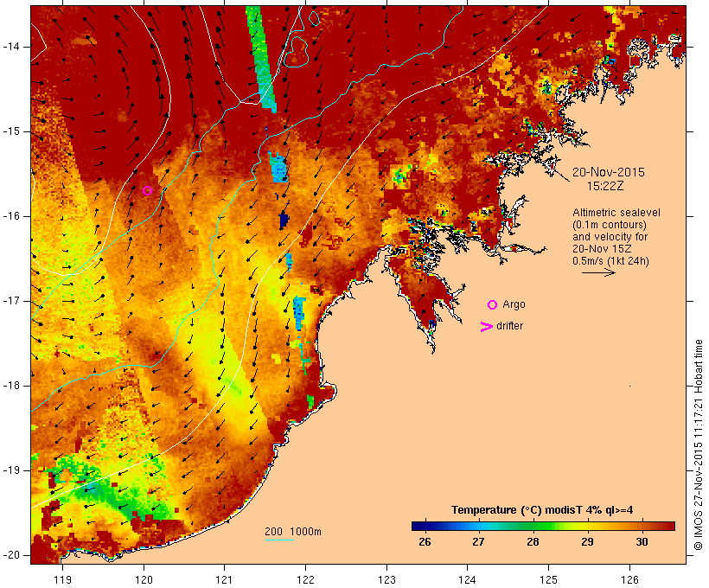This screenshot has height=588, width=709.
Task: Click the longitude label 124
Action: [468, 580]
